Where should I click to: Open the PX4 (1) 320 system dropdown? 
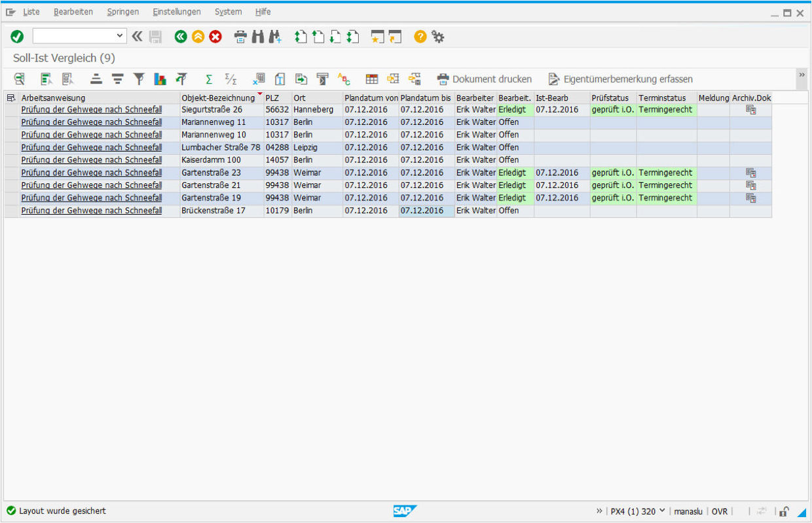(x=661, y=511)
